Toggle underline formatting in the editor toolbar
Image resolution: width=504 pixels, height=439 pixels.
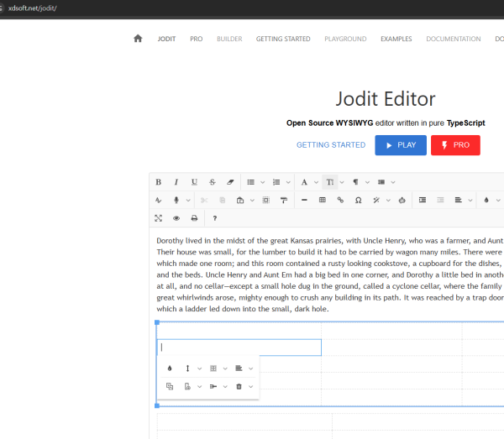pos(194,182)
